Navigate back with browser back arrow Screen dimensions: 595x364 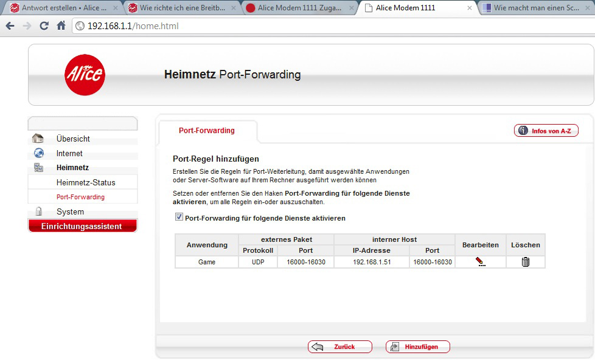point(10,26)
